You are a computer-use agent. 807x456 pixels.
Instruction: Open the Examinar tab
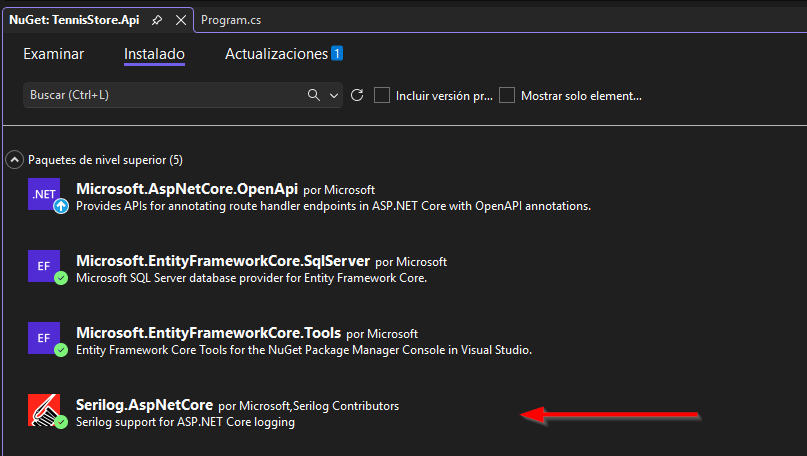pyautogui.click(x=54, y=54)
